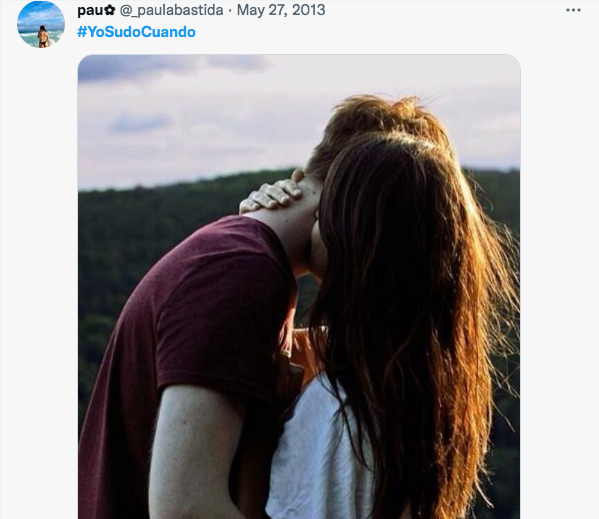Click pau's round profile avatar
599x519 pixels.
tap(41, 24)
